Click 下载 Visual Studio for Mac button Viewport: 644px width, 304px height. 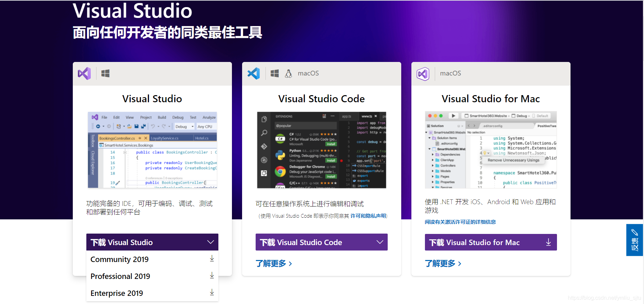pyautogui.click(x=491, y=242)
